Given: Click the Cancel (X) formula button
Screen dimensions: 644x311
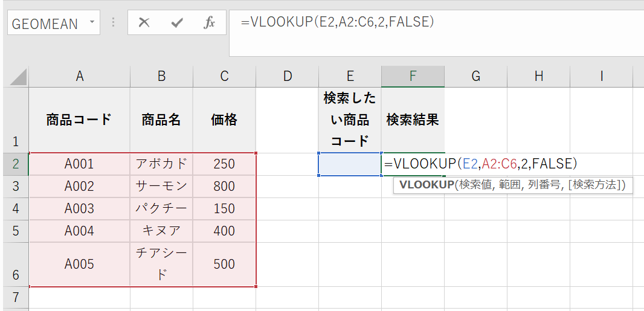Looking at the screenshot, I should (x=144, y=23).
